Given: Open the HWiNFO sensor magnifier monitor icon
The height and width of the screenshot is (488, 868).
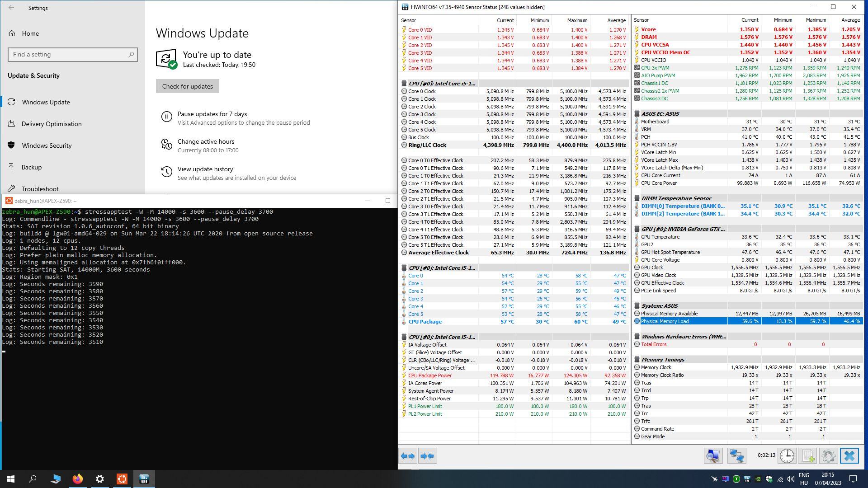Looking at the screenshot, I should click(x=713, y=455).
